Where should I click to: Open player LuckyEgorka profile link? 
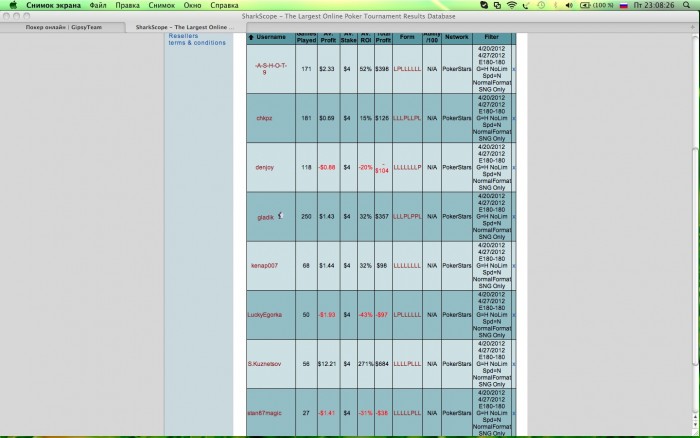[x=265, y=315]
